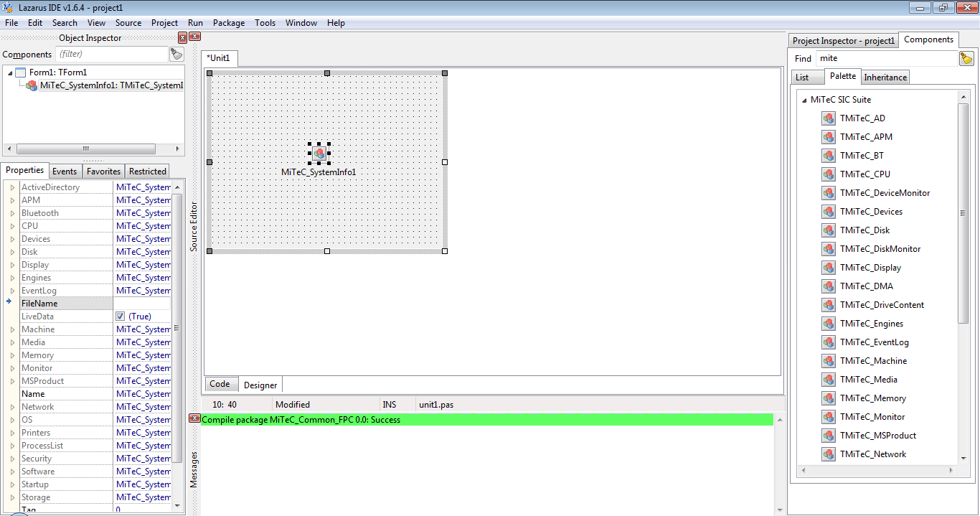Switch to the Inheritance tab
Screen dimensions: 980x516
885,78
